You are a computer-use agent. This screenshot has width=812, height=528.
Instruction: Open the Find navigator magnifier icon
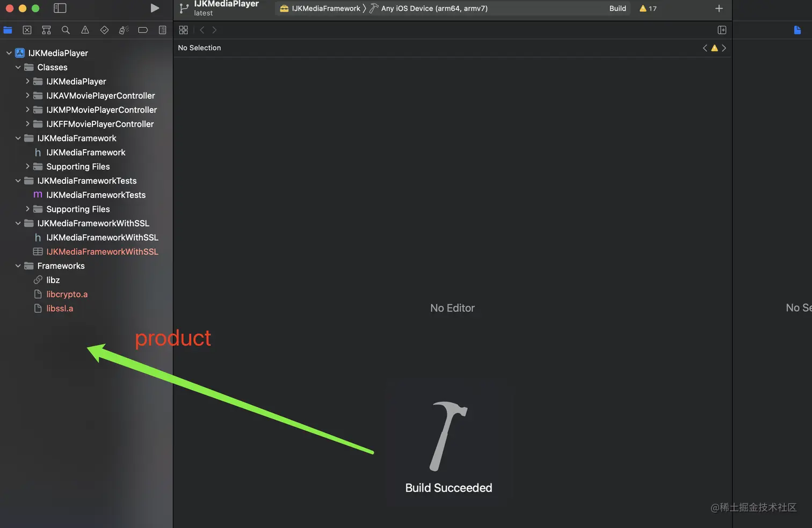pos(66,30)
